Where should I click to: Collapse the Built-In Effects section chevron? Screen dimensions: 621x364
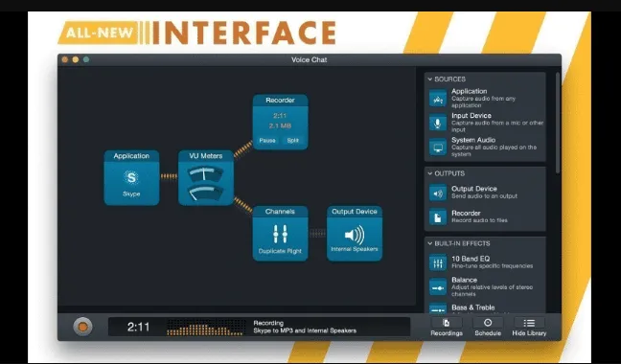429,243
